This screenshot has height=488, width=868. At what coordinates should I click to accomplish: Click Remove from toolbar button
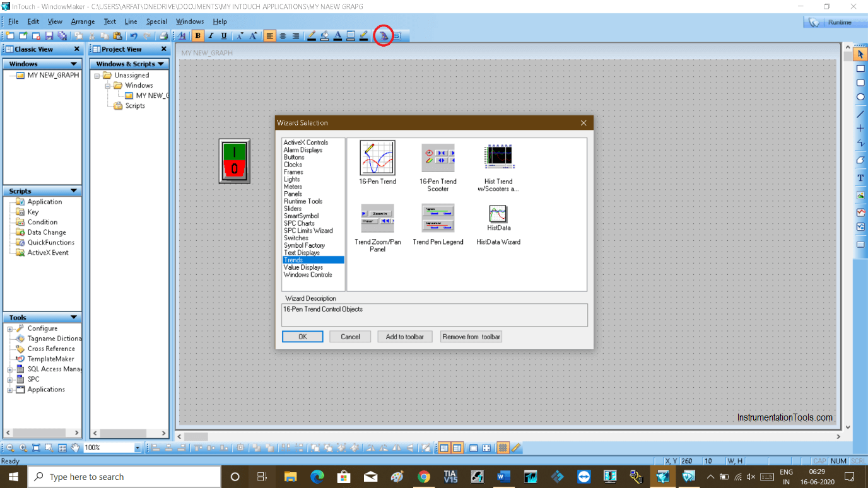471,337
